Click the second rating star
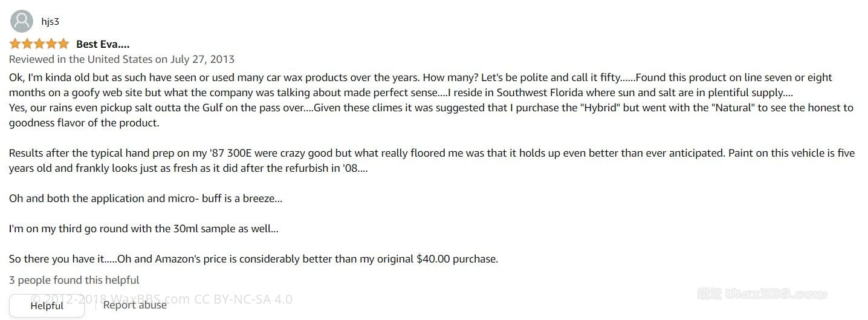 click(27, 44)
